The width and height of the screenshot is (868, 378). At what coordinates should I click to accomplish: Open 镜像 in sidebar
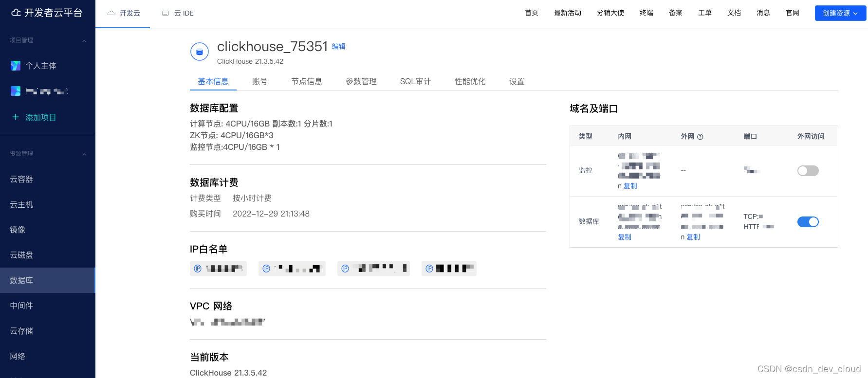[48, 230]
